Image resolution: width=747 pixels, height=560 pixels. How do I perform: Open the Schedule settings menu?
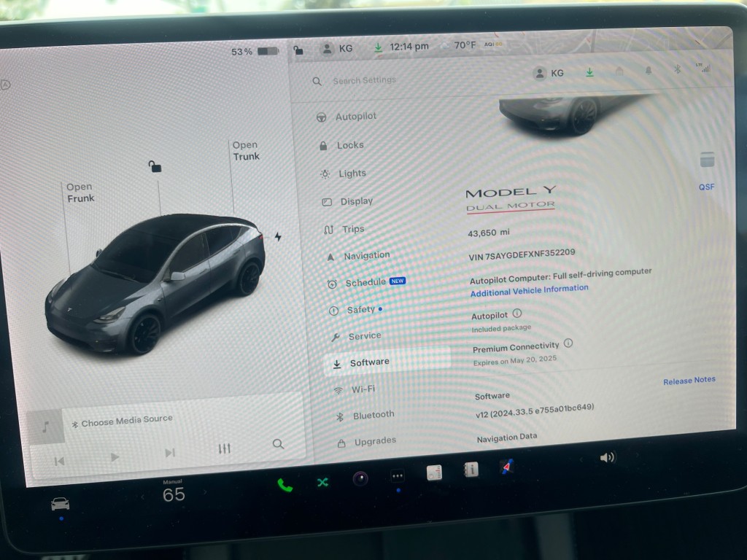pyautogui.click(x=366, y=282)
